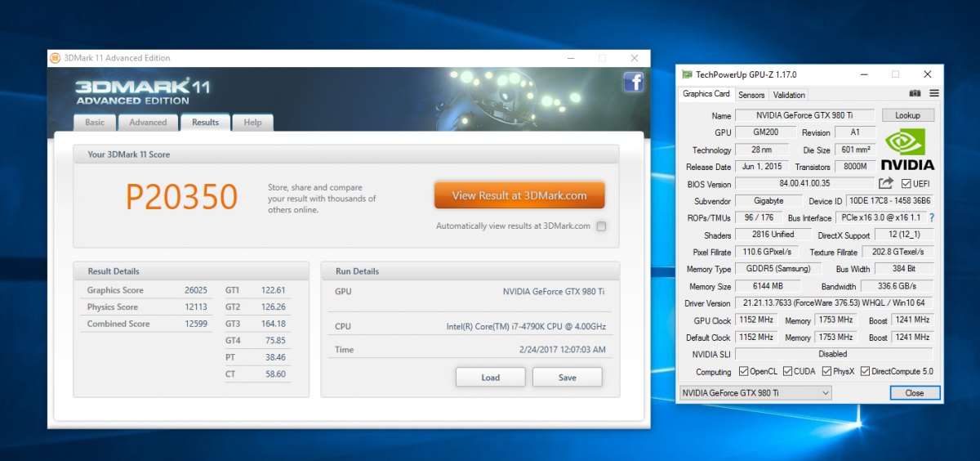Screen dimensions: 980x461
Task: Click PT value 38.46
Action: 275,357
